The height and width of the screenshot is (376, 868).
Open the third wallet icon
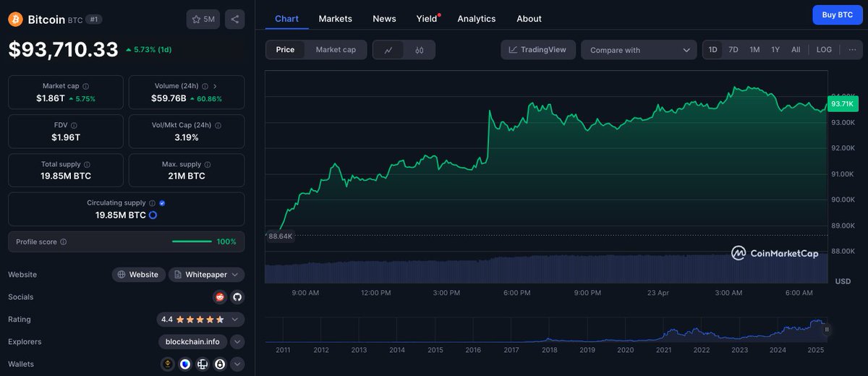(202, 364)
